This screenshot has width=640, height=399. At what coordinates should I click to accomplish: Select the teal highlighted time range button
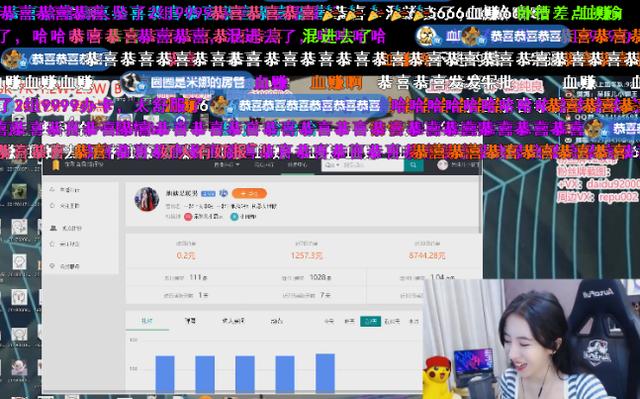coord(370,321)
